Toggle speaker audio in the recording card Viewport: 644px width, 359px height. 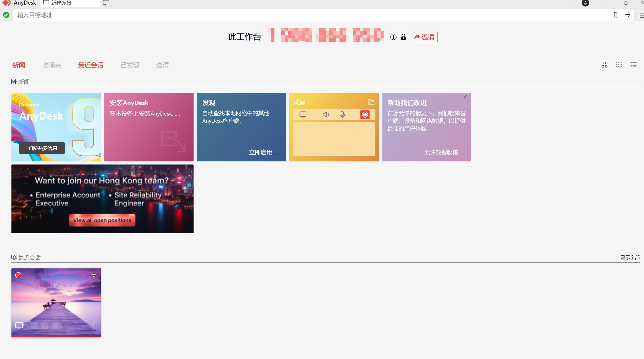pyautogui.click(x=326, y=115)
